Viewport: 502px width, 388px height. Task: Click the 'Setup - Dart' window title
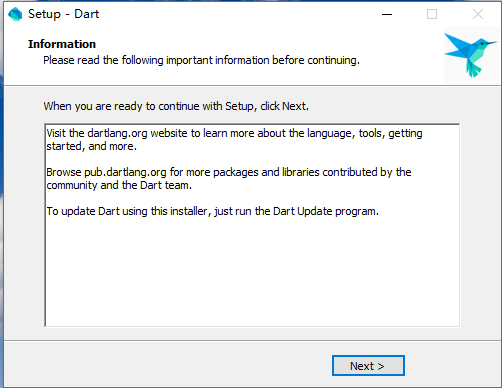pos(63,14)
